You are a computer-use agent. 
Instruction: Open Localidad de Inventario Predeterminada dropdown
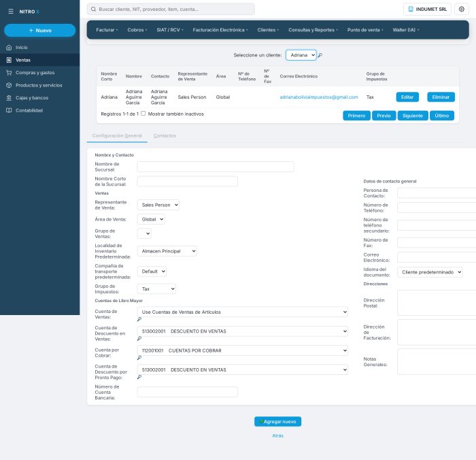(167, 251)
